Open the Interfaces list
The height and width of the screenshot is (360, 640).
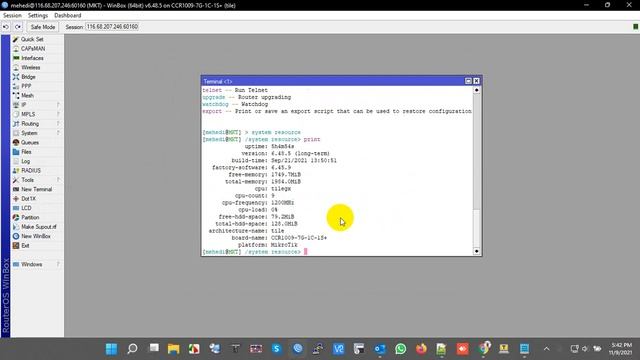tap(32, 58)
